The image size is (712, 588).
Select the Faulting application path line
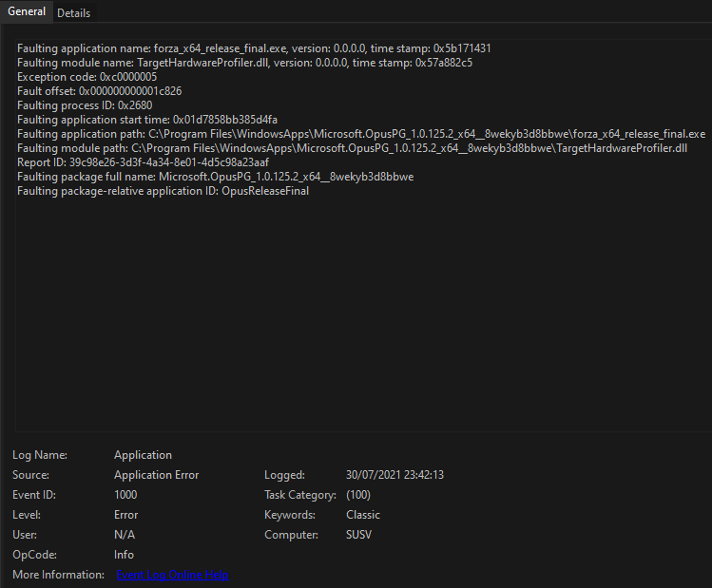[x=361, y=134]
